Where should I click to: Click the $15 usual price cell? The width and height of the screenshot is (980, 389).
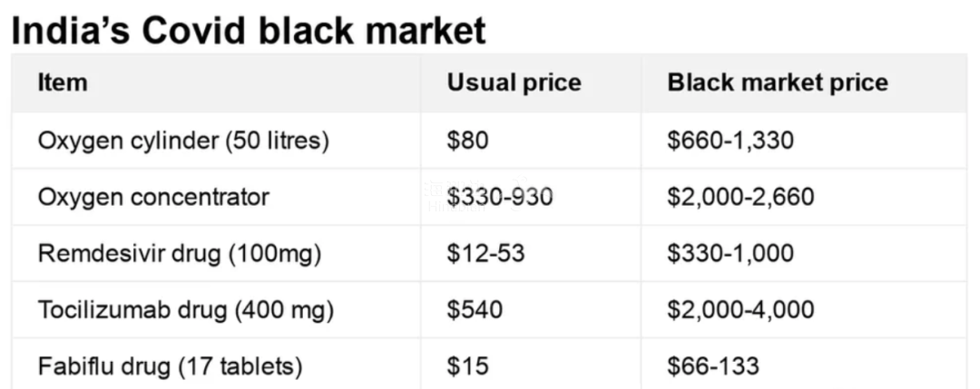point(467,366)
